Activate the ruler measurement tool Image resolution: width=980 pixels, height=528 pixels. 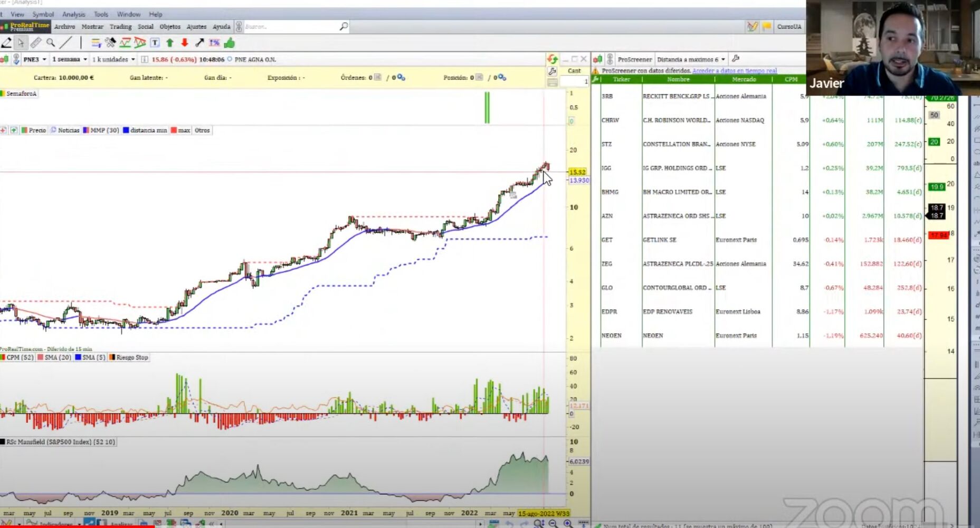tap(35, 43)
